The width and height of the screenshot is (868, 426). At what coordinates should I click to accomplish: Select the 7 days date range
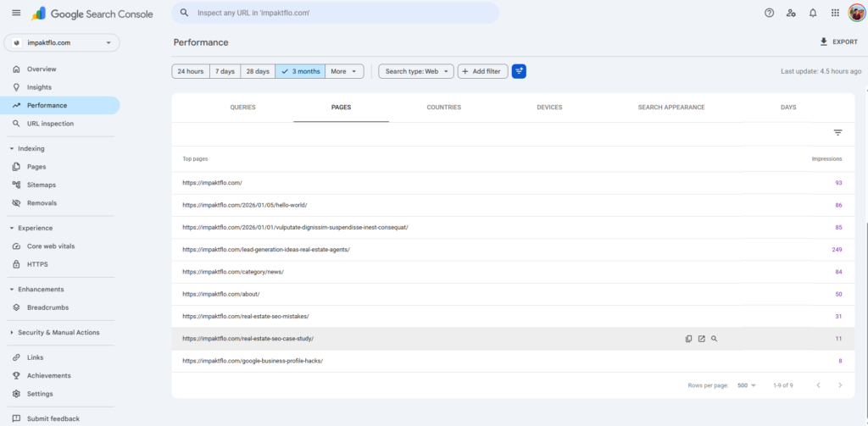point(225,71)
